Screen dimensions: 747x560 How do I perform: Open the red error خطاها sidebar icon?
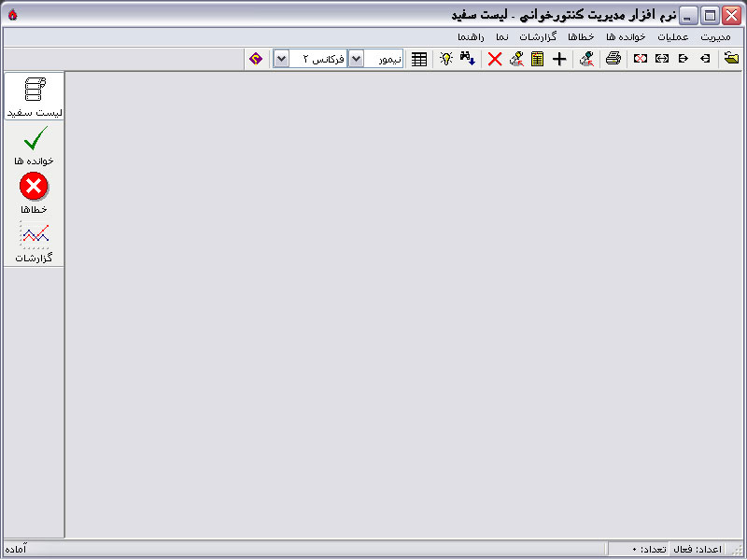(x=34, y=193)
